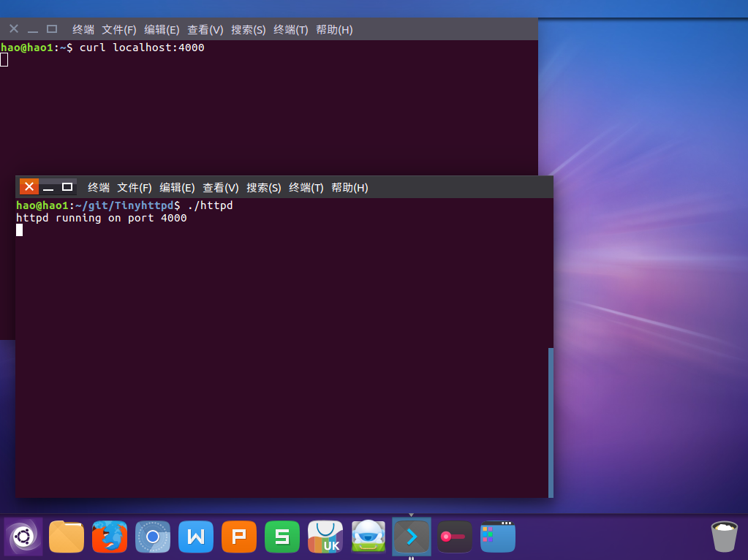Launch WPS Spreadsheet from the dock
Viewport: 748px width, 560px height.
point(282,536)
